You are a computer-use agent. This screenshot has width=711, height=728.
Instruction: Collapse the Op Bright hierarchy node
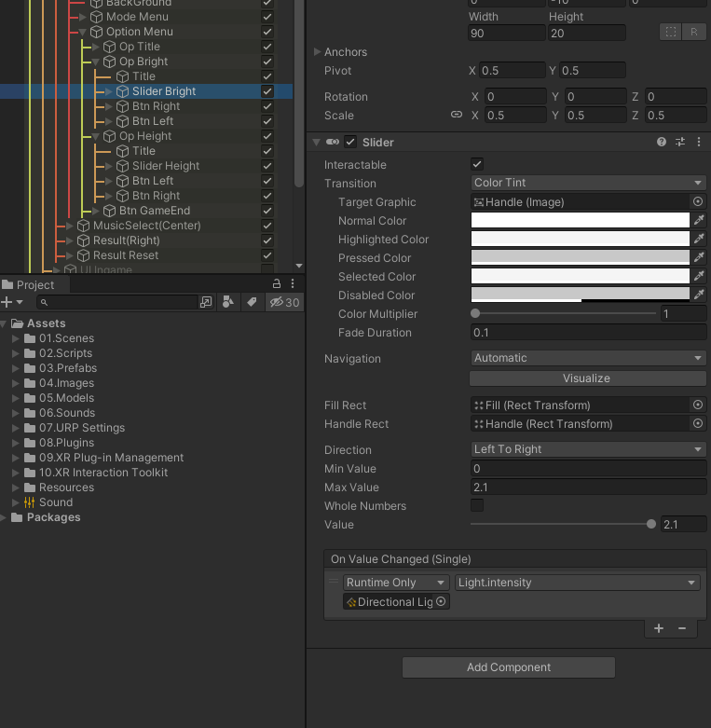(96, 62)
